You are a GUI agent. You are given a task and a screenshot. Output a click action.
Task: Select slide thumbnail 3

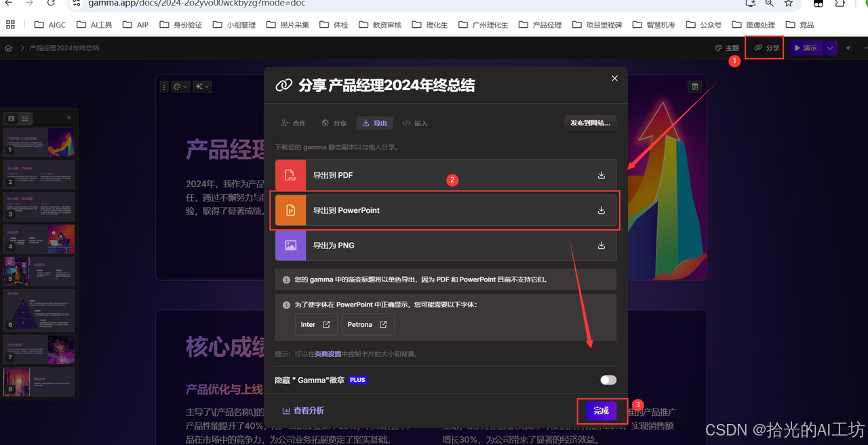39,207
